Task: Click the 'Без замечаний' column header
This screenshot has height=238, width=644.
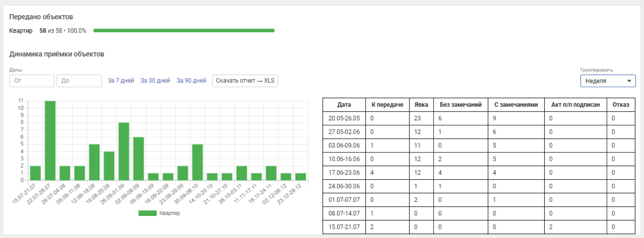Action: (460, 105)
